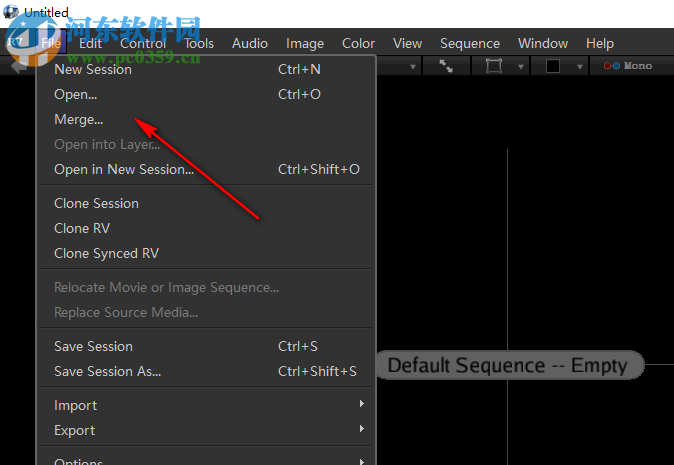Choose Merge... in the File menu
674x465 pixels.
206,119
